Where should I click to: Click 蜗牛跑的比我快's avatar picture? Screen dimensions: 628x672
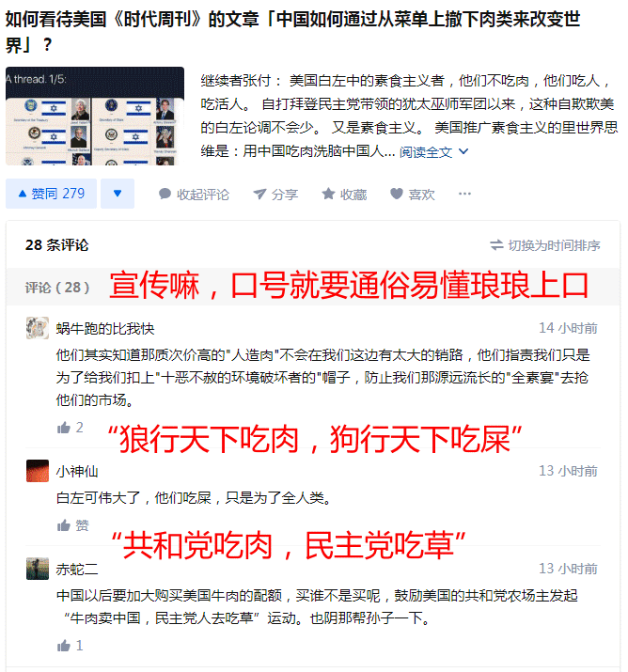[x=38, y=328]
